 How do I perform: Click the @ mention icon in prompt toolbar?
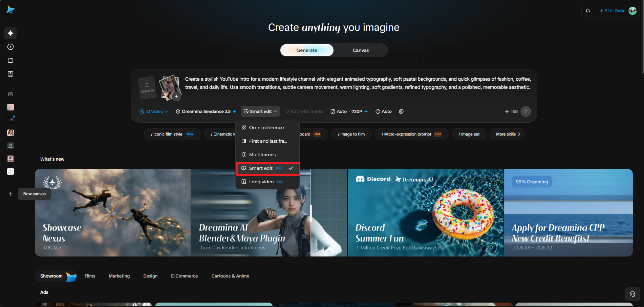pos(401,111)
